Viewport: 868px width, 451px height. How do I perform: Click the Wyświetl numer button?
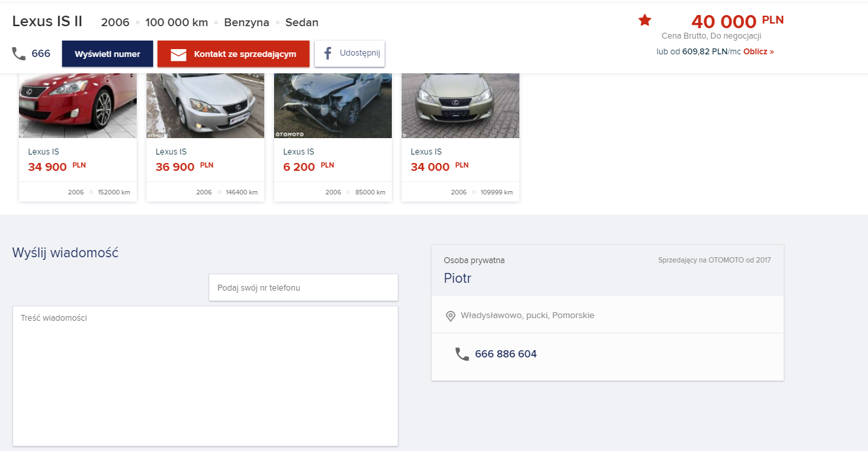pyautogui.click(x=107, y=54)
